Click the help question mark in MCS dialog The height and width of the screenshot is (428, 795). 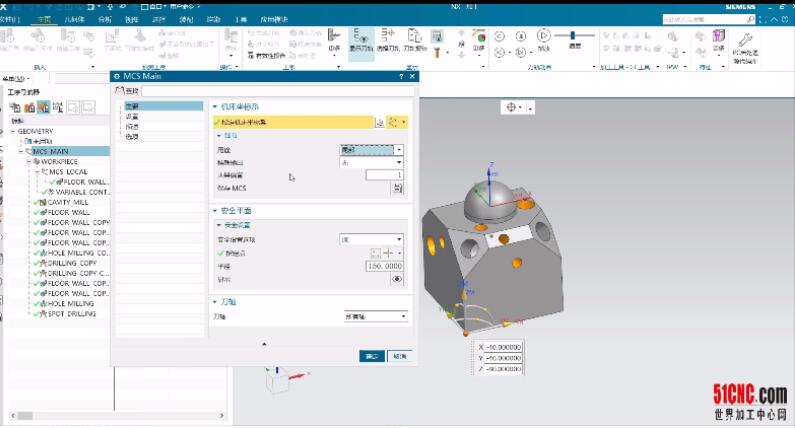point(402,76)
